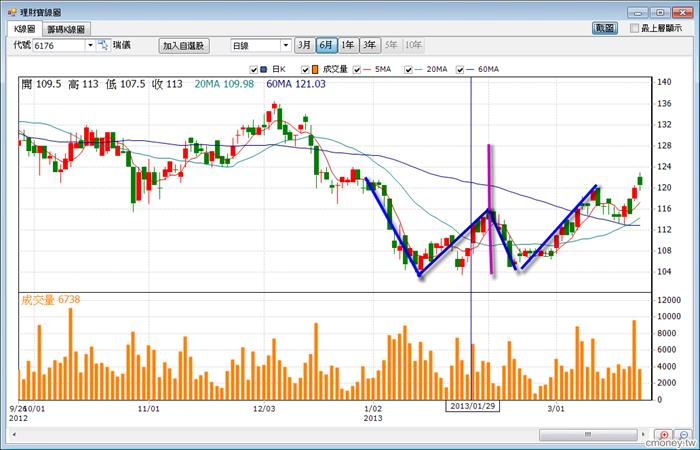Switch to the K線圖 tab
The width and height of the screenshot is (700, 450).
(x=24, y=30)
